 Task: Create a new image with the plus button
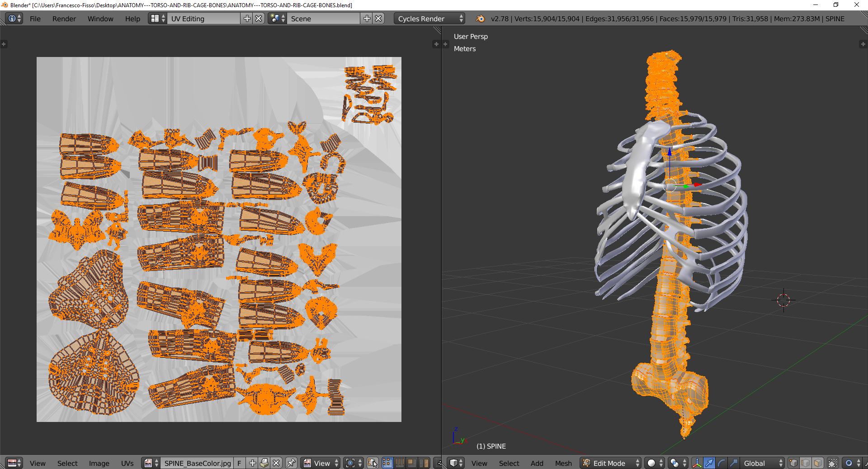[252, 463]
